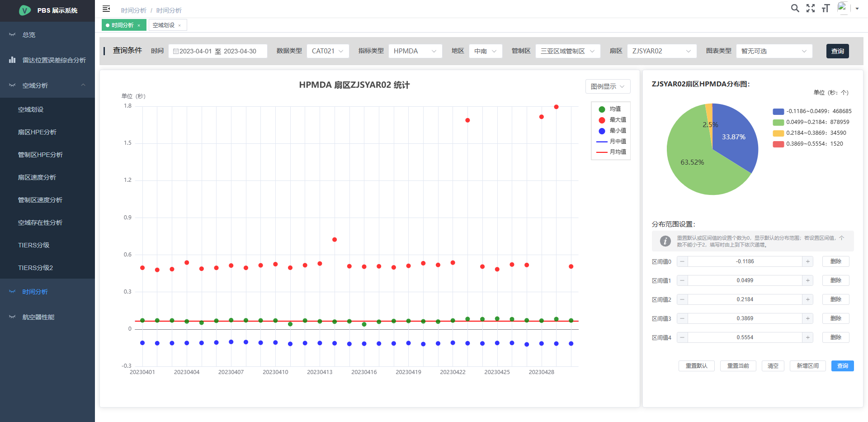Image resolution: width=868 pixels, height=422 pixels.
Task: Toggle pie legend 0.0499~0.2184
Action: click(x=811, y=122)
